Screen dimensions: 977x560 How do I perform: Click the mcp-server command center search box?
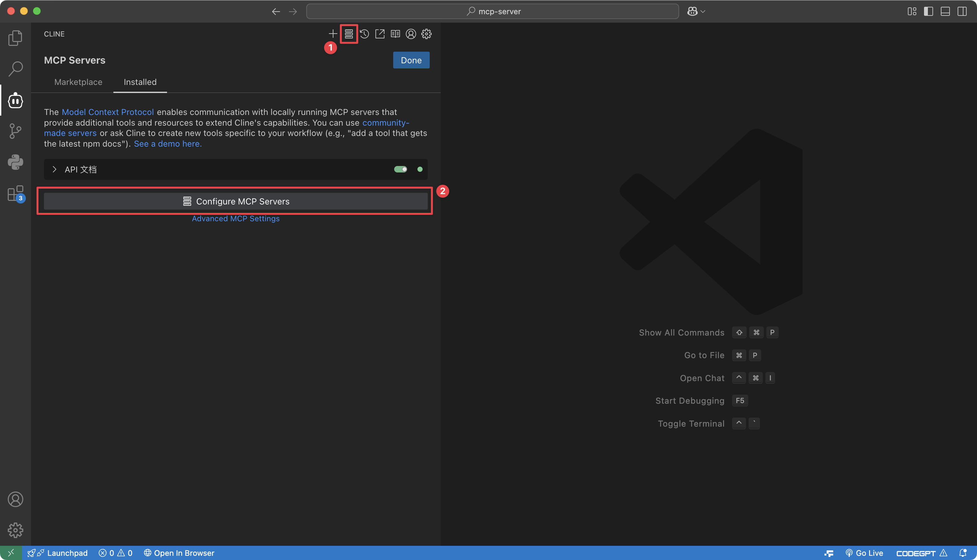[492, 11]
